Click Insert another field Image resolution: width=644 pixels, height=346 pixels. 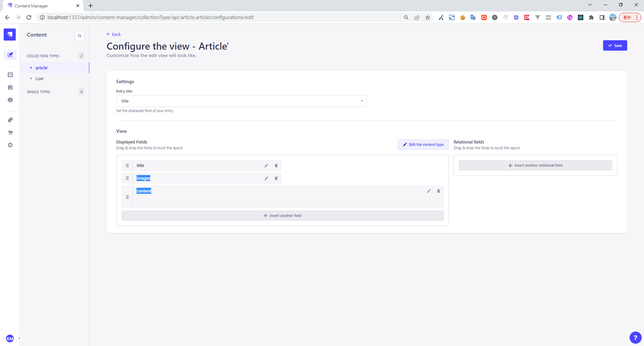click(x=282, y=216)
